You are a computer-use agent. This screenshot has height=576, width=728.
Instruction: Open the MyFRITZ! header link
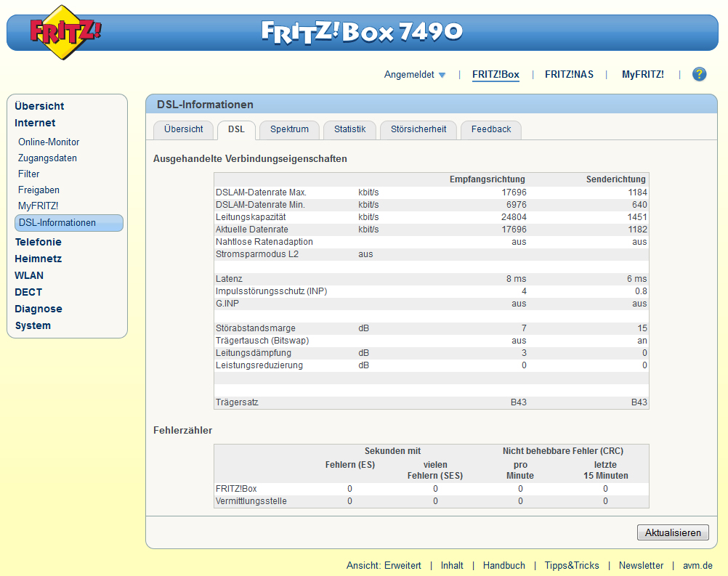642,74
